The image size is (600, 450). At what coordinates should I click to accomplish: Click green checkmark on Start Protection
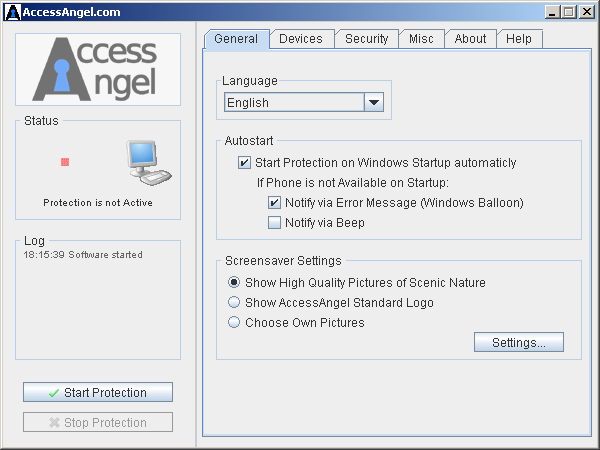pos(54,393)
